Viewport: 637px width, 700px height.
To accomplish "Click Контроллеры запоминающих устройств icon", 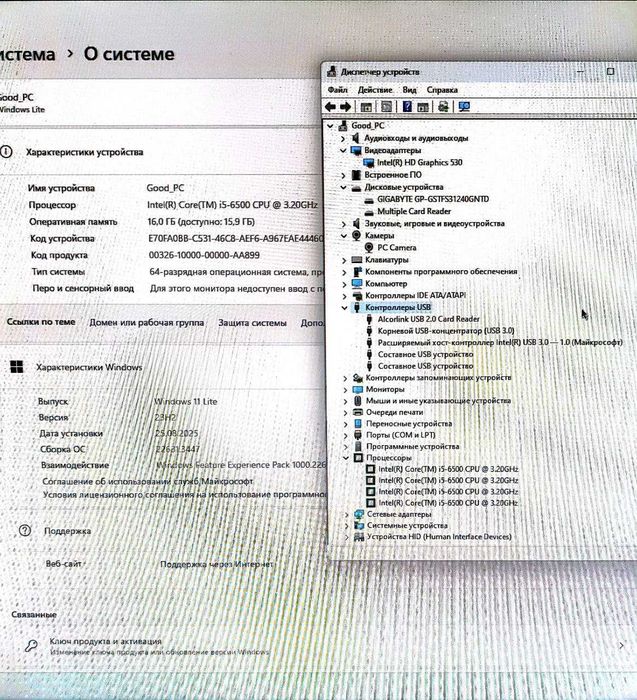I will pos(358,378).
